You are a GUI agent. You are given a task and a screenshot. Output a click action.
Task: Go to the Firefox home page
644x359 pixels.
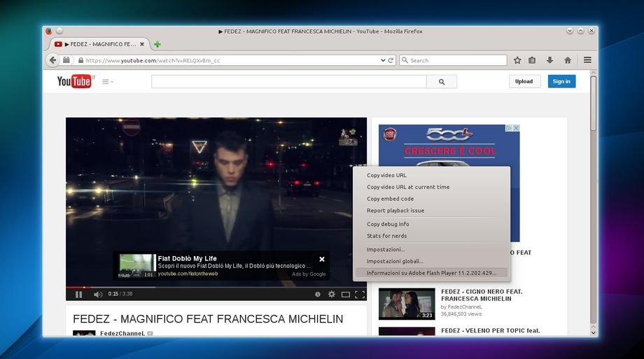click(x=568, y=60)
